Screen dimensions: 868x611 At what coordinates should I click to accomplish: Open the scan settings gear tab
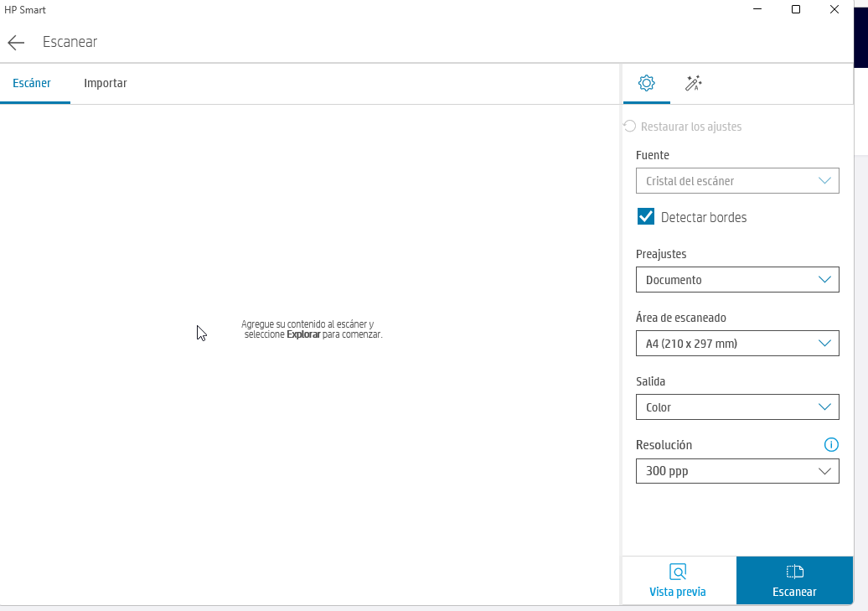click(x=646, y=83)
